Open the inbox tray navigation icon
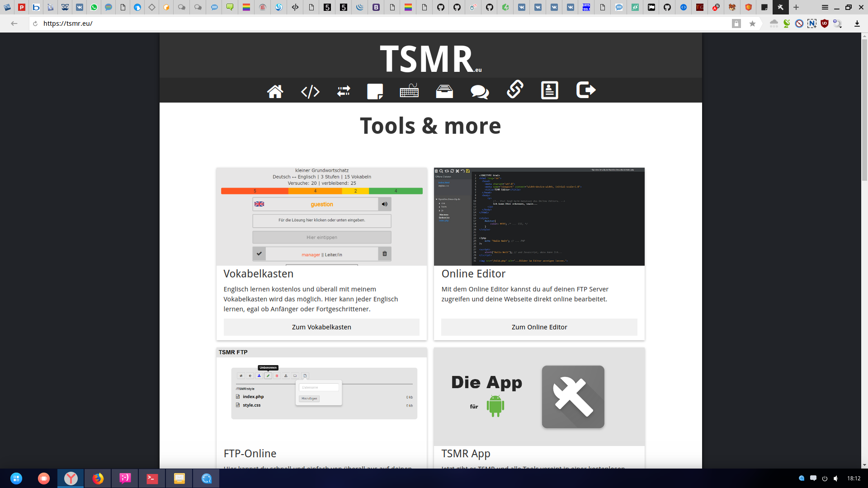This screenshot has width=868, height=488. [444, 91]
